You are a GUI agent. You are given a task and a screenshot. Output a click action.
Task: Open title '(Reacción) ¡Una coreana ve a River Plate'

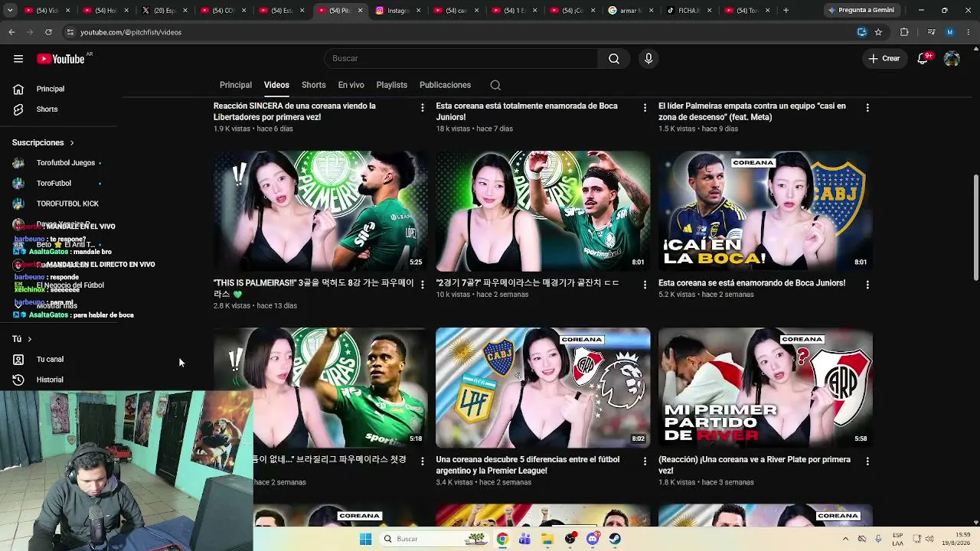point(754,465)
